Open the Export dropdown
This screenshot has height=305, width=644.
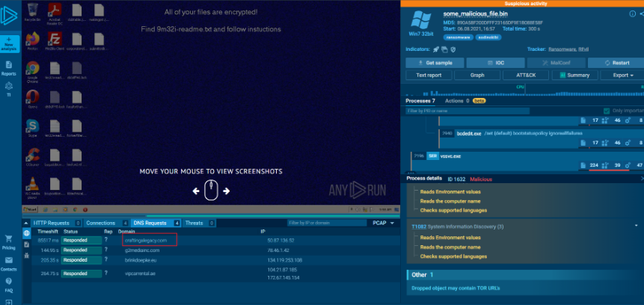[x=622, y=75]
